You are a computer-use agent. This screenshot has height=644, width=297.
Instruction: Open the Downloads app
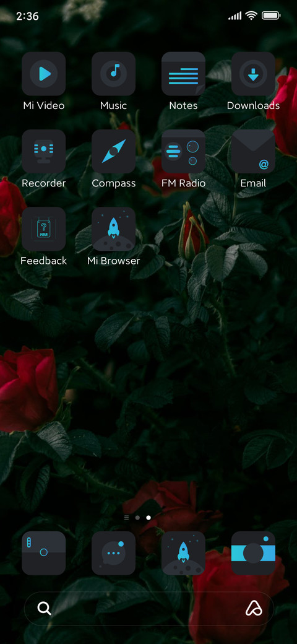coord(253,74)
